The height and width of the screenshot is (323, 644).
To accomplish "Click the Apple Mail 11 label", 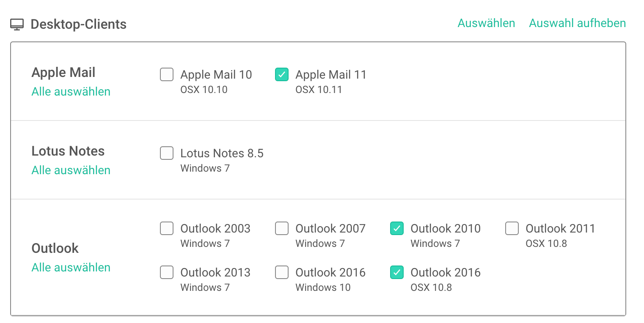I will [331, 75].
